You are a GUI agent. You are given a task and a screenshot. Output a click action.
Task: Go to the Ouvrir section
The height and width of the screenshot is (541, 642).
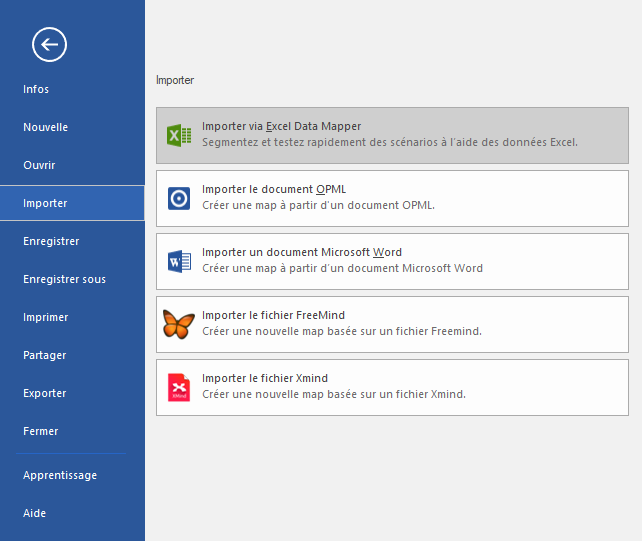tap(39, 165)
